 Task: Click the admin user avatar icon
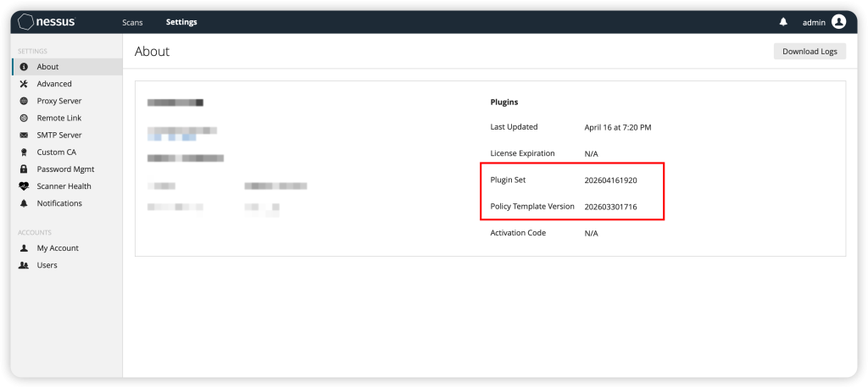point(838,22)
